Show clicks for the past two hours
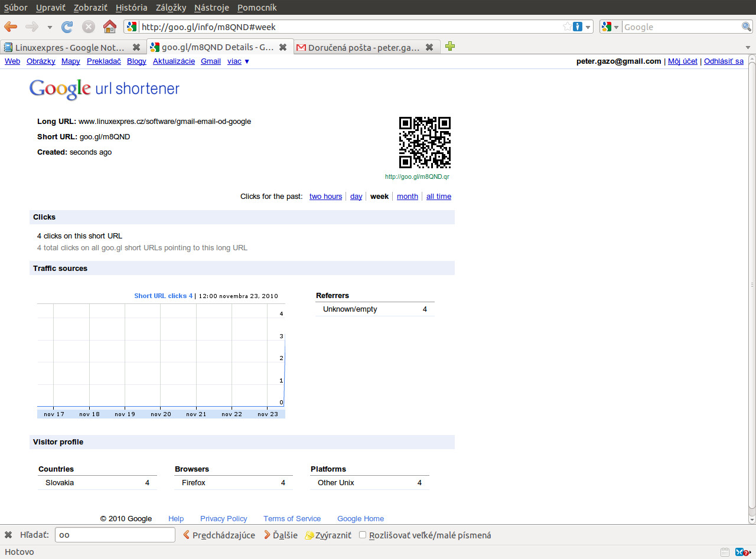This screenshot has height=559, width=756. [x=325, y=197]
